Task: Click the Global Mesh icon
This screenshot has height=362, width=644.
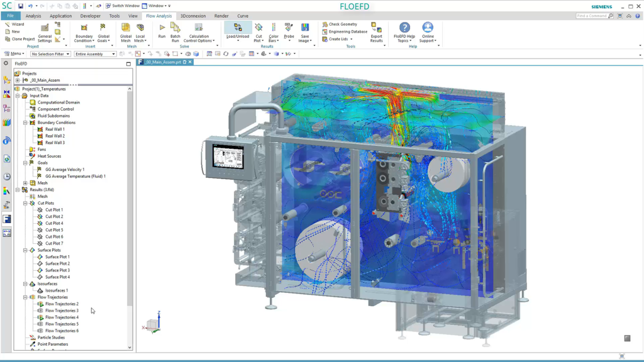Action: 126,28
